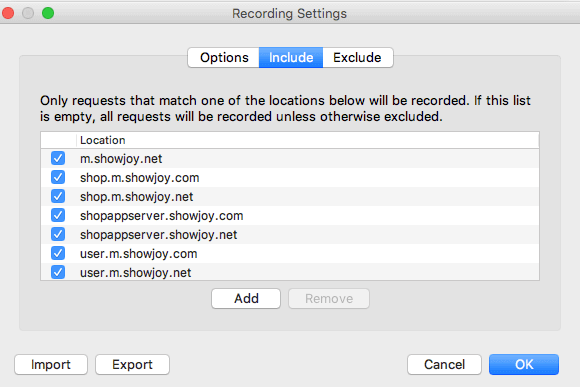The height and width of the screenshot is (387, 580).
Task: Select the user.m.showjoy.com row text
Action: (138, 254)
